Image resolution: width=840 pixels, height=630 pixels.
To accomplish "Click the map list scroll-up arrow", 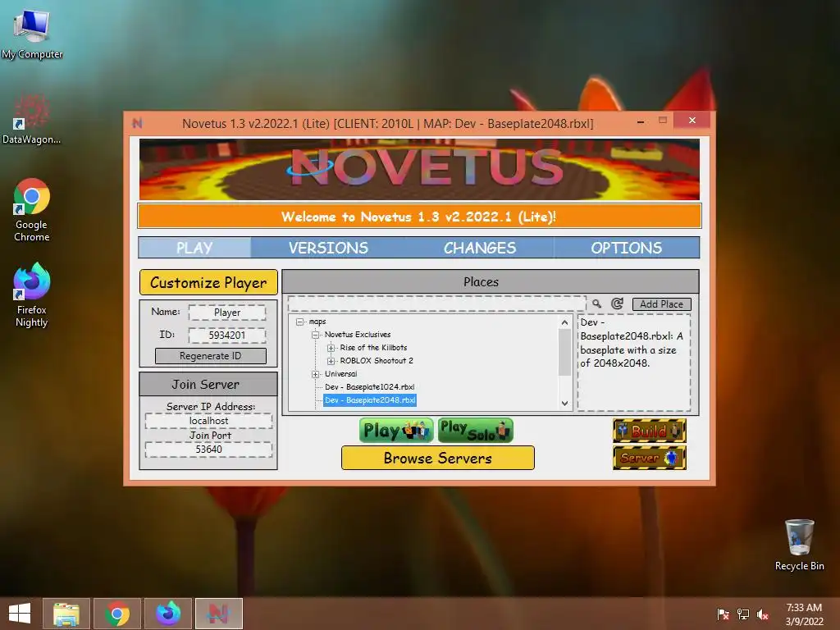I will [x=564, y=322].
